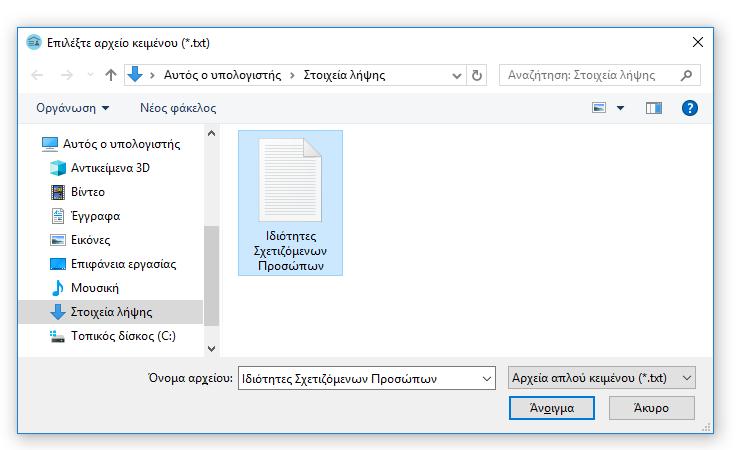Click the Forward navigation arrow
Image resolution: width=739 pixels, height=450 pixels.
(x=67, y=75)
